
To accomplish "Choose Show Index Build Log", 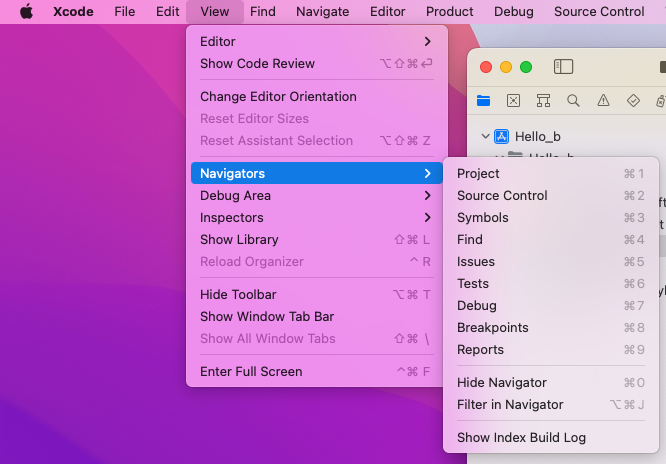I will [x=551, y=438].
